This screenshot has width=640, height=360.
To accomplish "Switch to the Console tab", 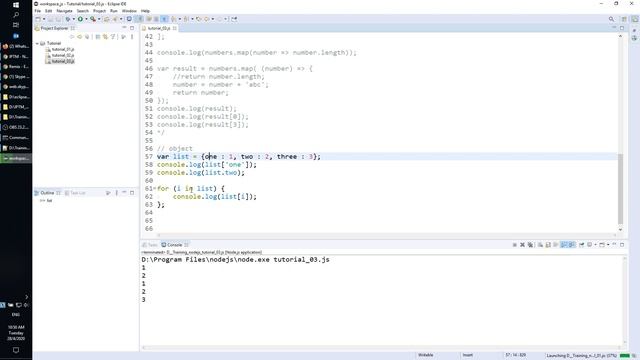I will point(174,245).
